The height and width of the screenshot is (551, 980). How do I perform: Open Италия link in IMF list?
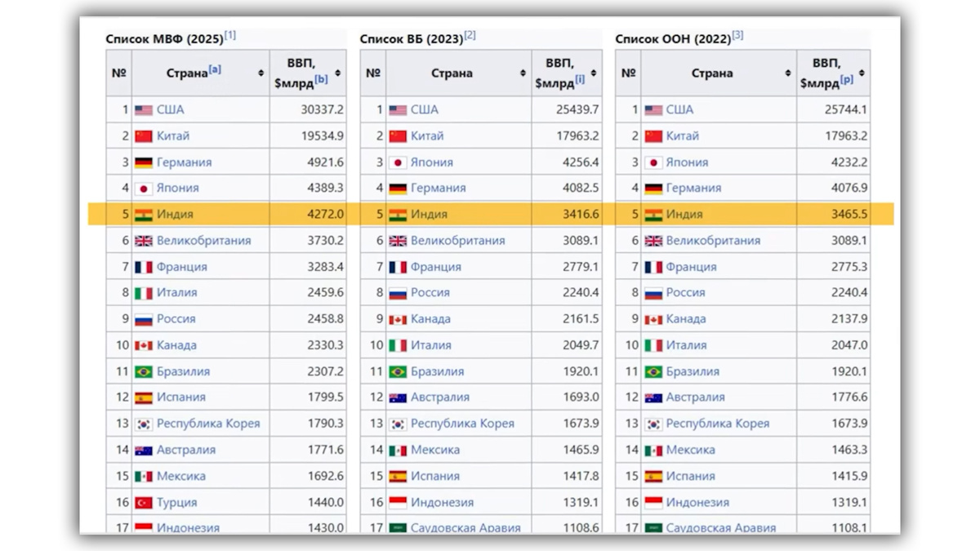(x=177, y=292)
